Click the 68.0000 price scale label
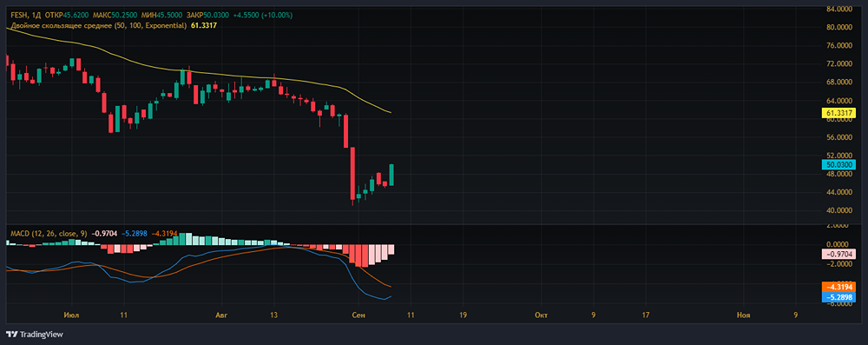 839,82
